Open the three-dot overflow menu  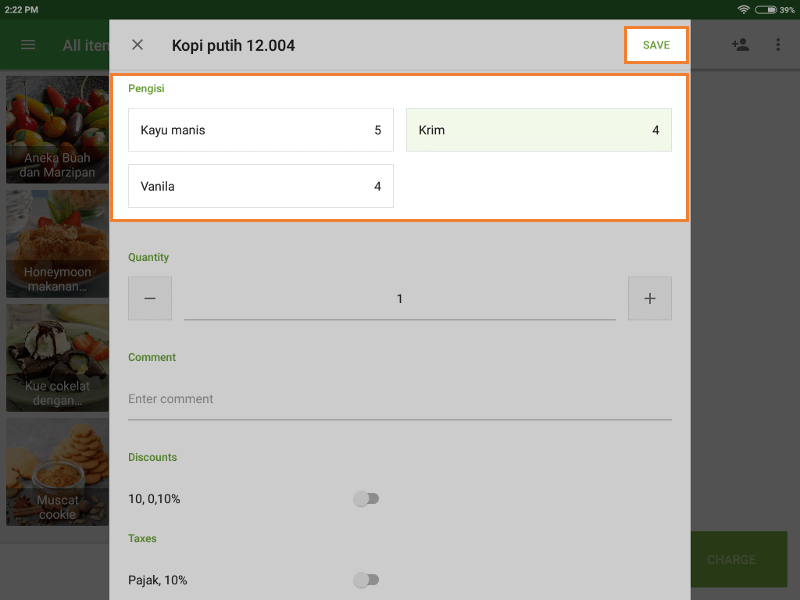(778, 45)
